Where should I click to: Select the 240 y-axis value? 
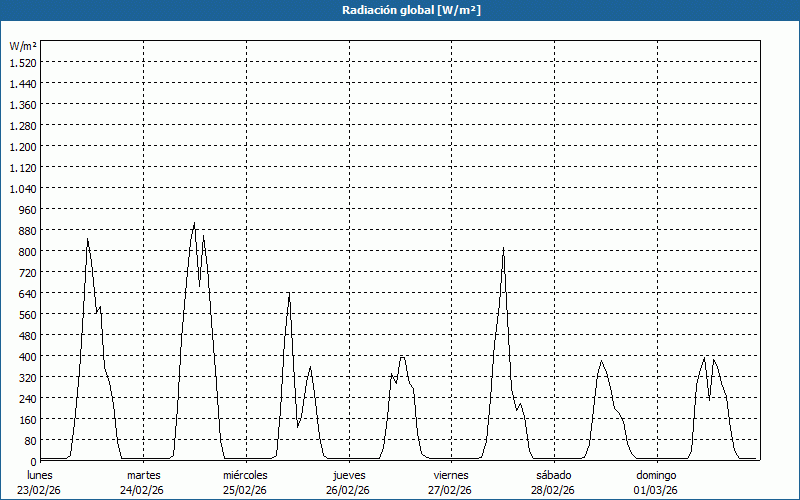pyautogui.click(x=28, y=398)
